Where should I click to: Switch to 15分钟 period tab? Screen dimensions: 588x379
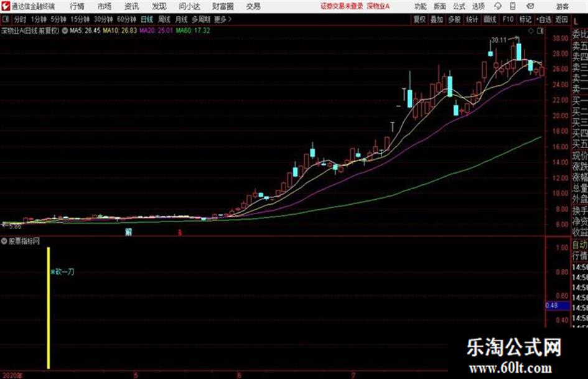pos(80,19)
